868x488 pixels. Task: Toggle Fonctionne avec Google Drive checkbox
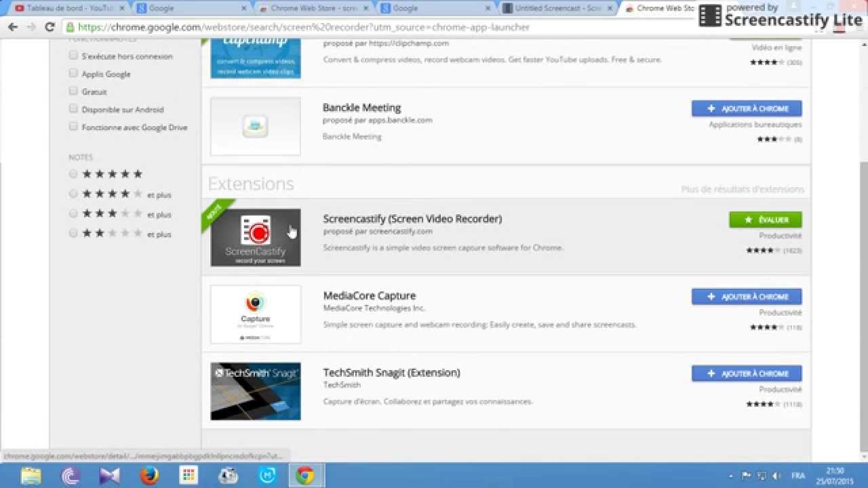[x=73, y=126]
